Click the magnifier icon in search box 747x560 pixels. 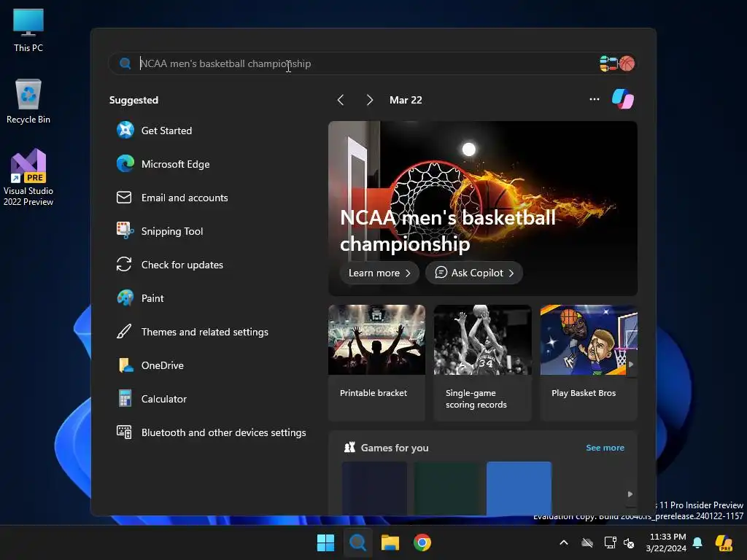click(x=125, y=63)
